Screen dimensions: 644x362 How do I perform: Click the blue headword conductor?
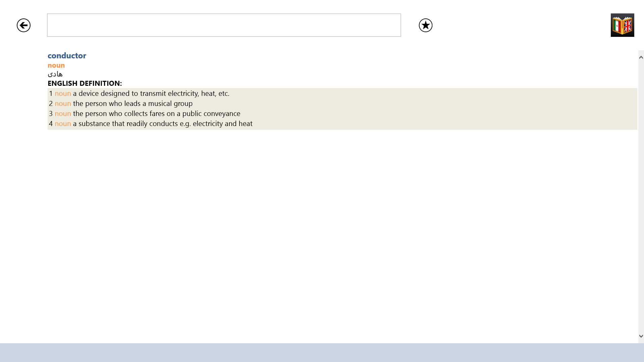(67, 56)
